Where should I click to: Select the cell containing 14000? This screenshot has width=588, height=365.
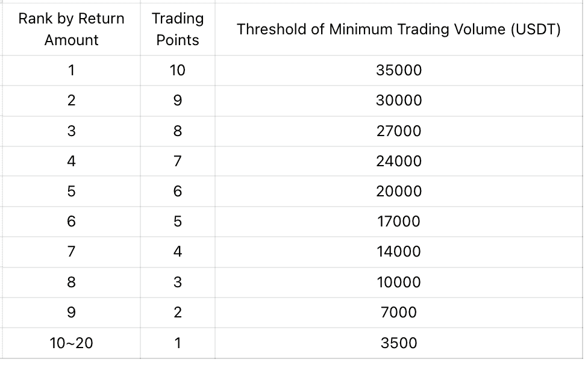tap(399, 252)
